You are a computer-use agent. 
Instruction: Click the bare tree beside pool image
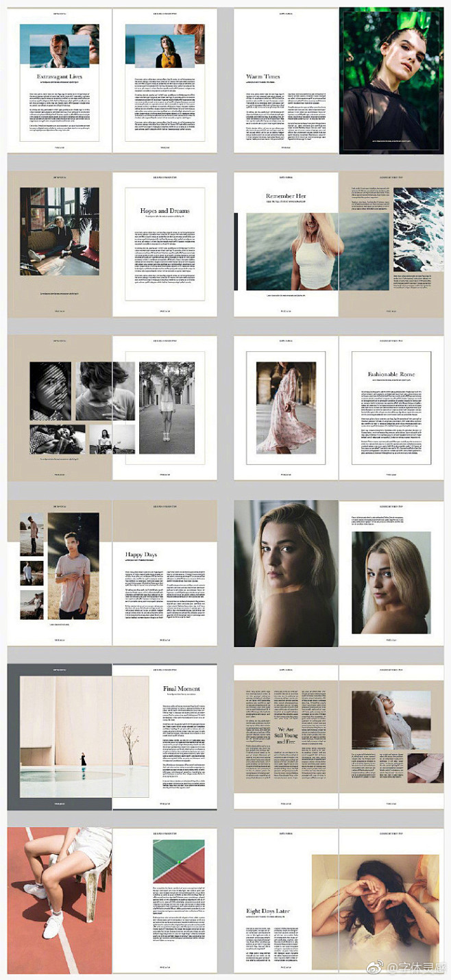pos(130,736)
